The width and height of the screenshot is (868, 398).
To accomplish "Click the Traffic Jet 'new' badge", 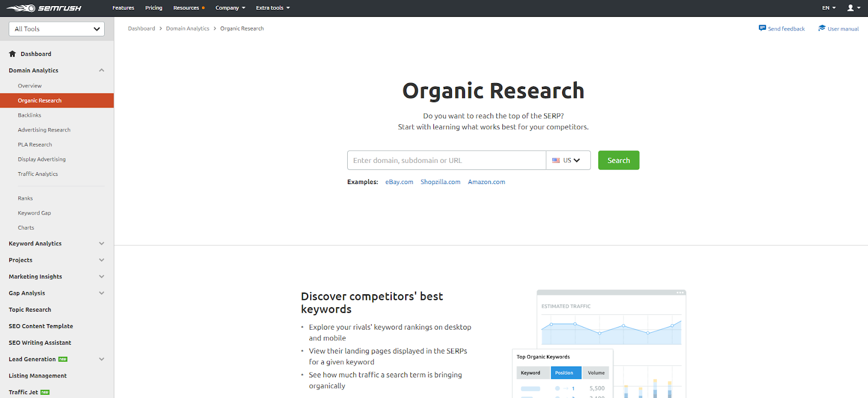I will [x=45, y=393].
